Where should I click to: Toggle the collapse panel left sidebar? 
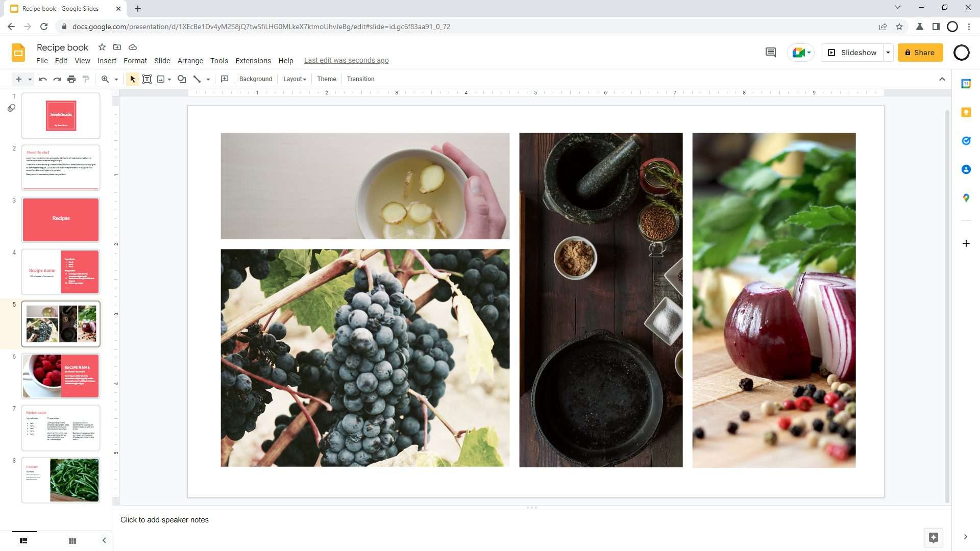[104, 540]
